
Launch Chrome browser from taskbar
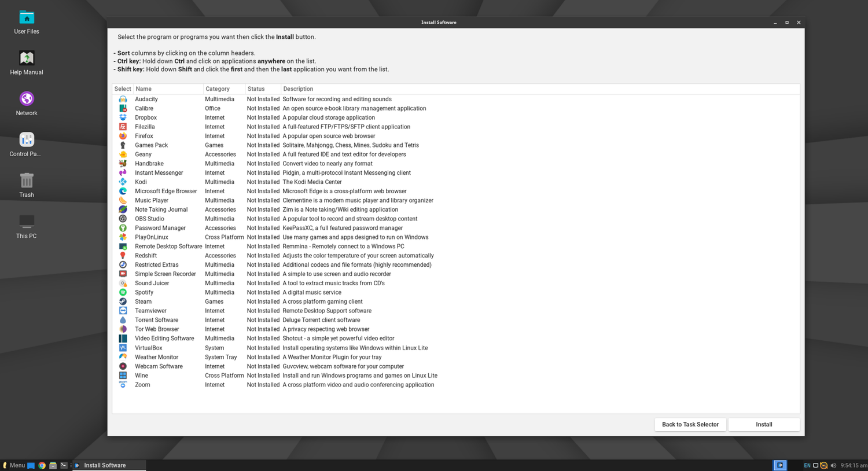(42, 465)
